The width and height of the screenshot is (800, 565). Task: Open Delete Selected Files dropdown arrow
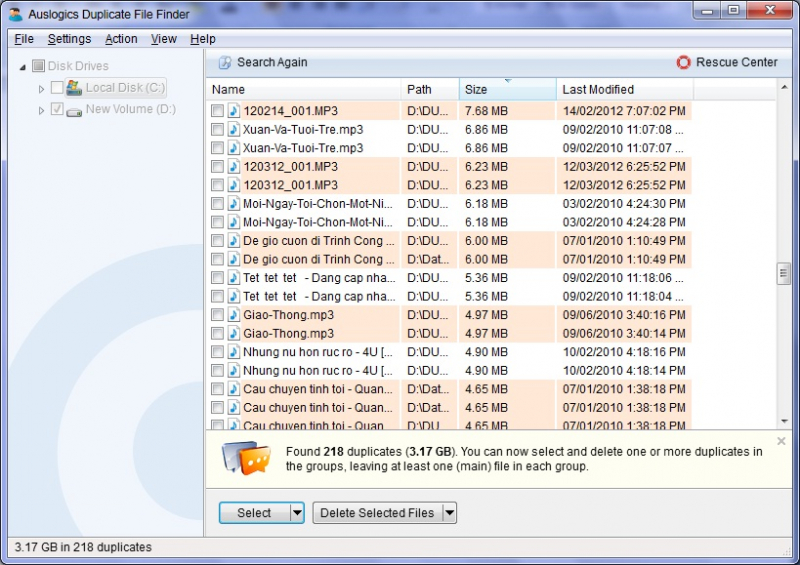[449, 512]
